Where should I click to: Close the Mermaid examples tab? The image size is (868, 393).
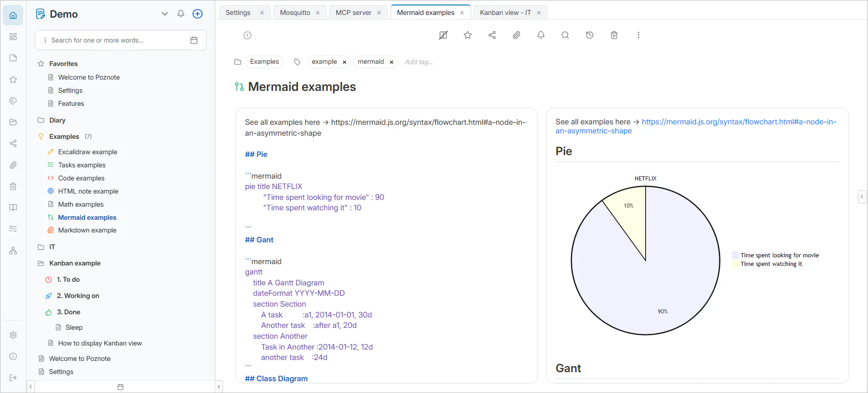[462, 13]
